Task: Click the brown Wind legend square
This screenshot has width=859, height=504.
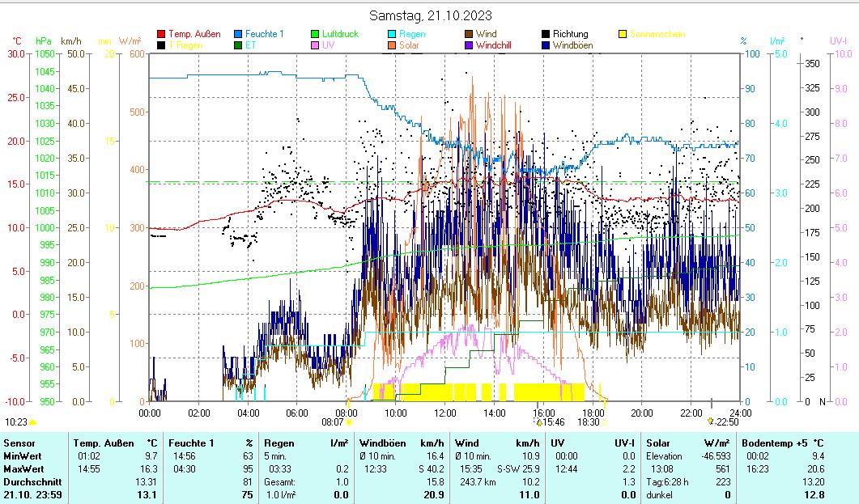Action: click(470, 34)
